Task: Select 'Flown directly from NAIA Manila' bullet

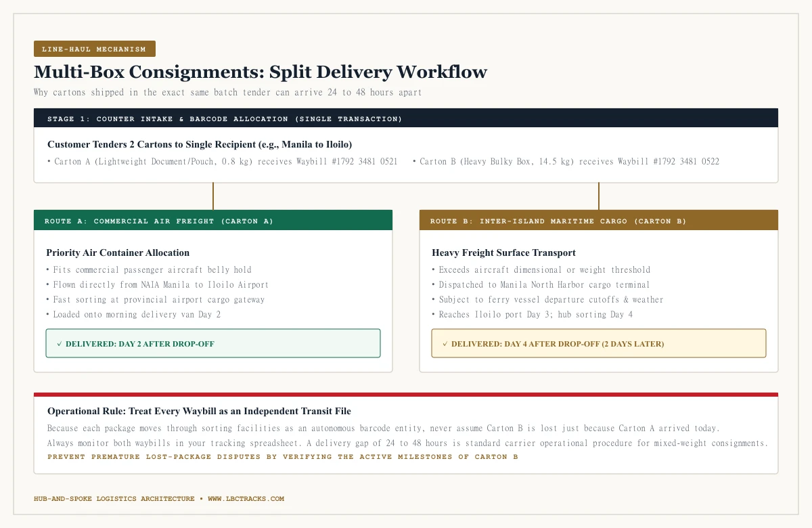Action: (157, 285)
